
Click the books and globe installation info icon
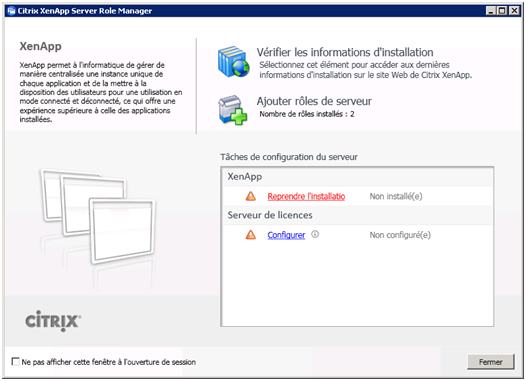coord(233,62)
